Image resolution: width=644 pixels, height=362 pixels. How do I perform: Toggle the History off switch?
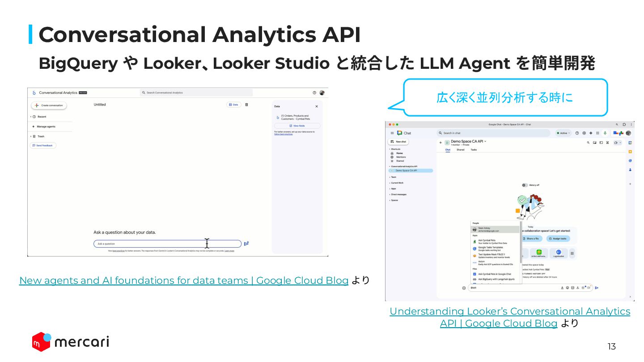[525, 185]
